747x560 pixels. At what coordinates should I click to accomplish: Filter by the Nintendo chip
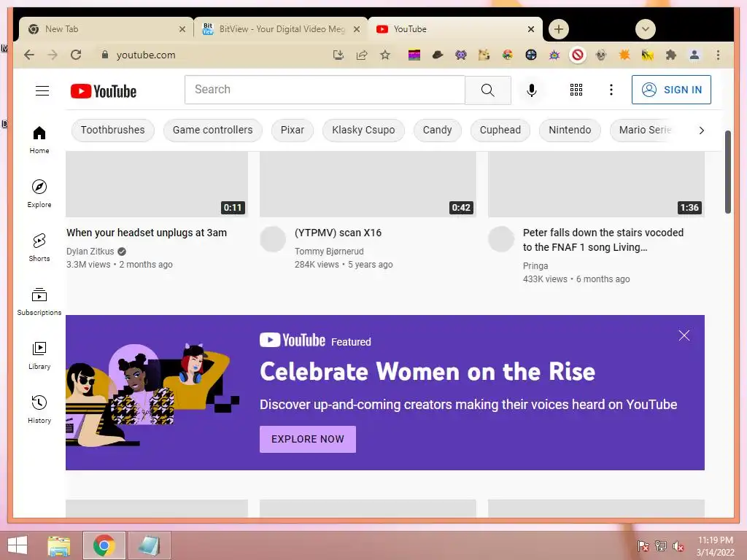570,130
